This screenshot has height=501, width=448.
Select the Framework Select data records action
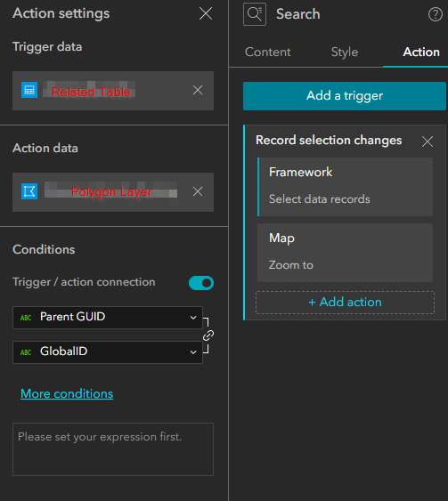point(345,187)
